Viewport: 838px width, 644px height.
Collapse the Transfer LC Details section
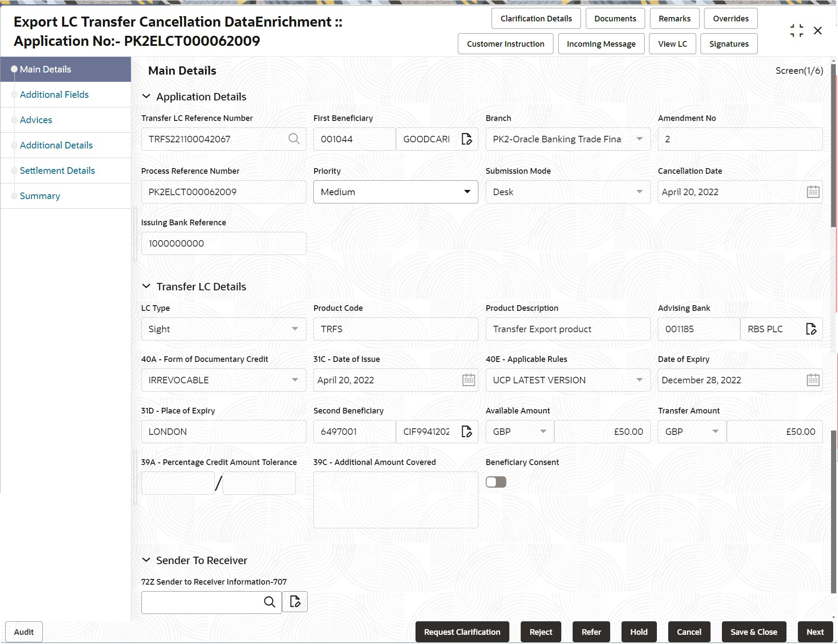(x=146, y=286)
